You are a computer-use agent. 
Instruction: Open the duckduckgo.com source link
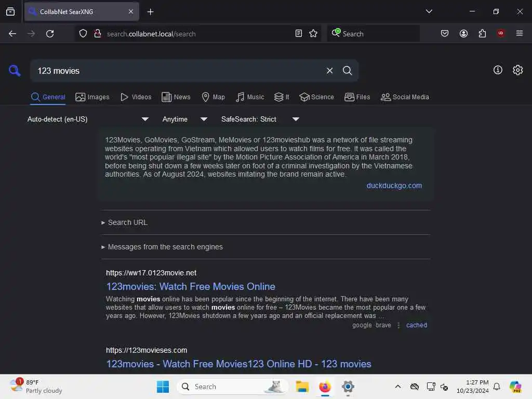[394, 185]
